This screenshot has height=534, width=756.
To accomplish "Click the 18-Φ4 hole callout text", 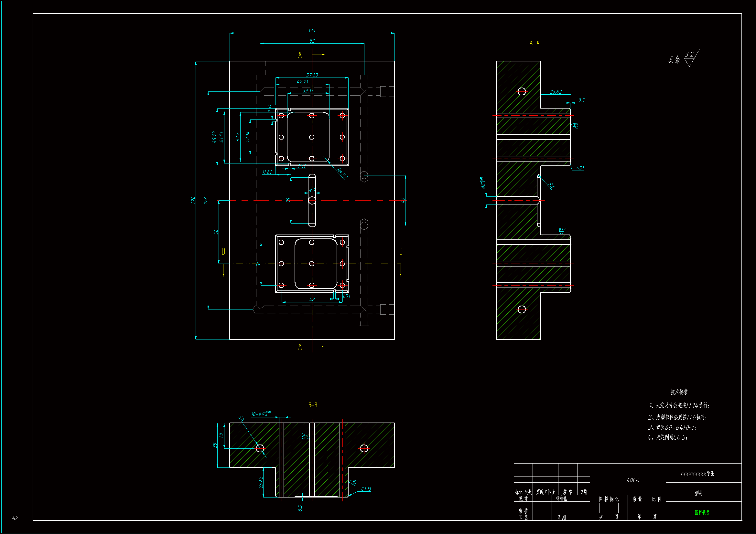I will (261, 414).
